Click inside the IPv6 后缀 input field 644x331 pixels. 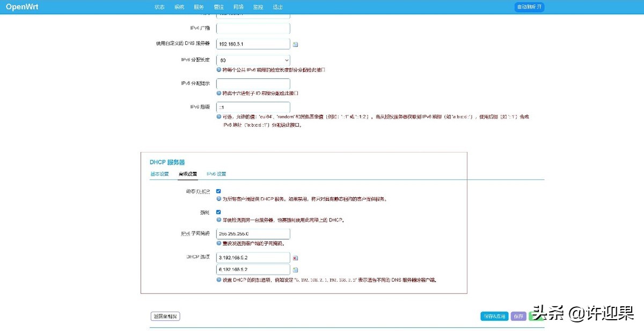(253, 106)
